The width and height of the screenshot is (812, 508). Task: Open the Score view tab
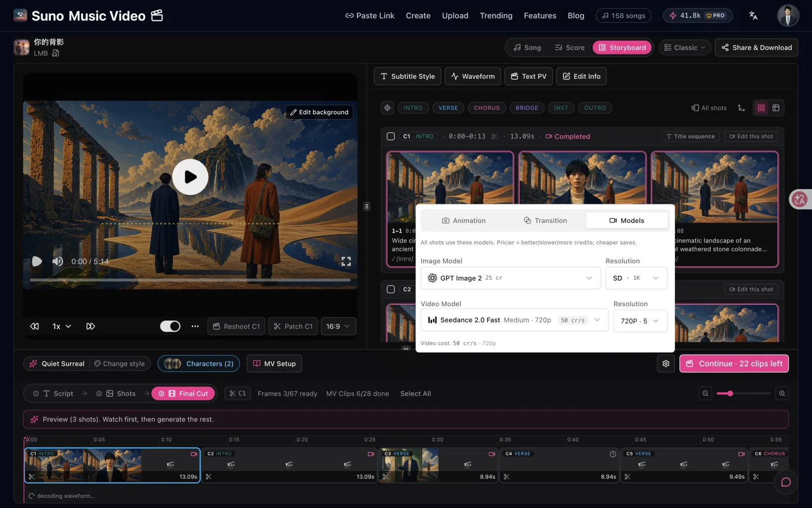(569, 47)
